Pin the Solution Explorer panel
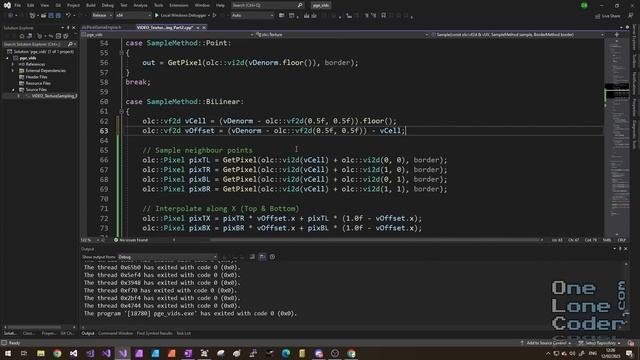This screenshot has width=640, height=360. point(68,28)
